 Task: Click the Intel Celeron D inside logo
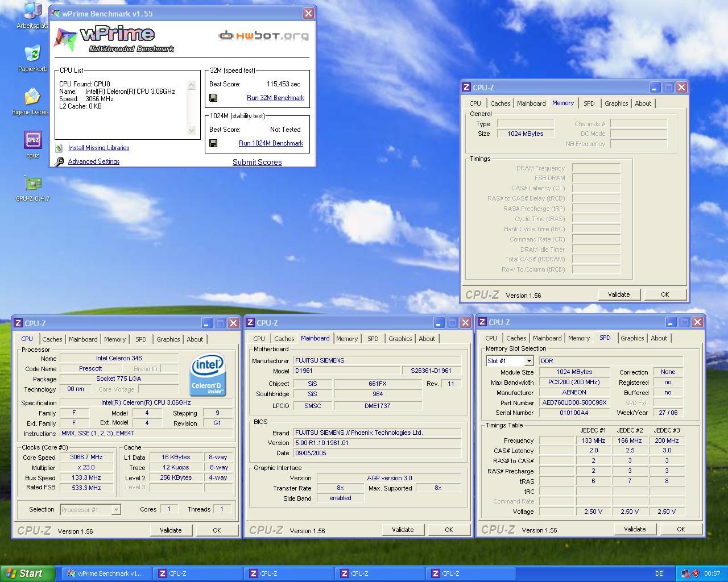(208, 375)
